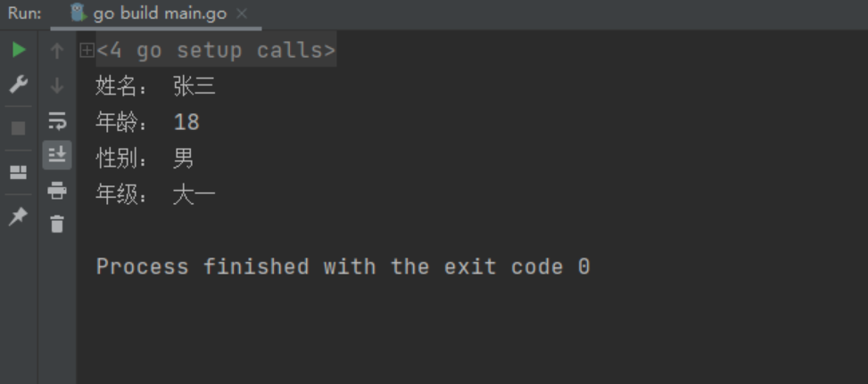Open run configuration via wrench icon
868x384 pixels.
click(19, 85)
